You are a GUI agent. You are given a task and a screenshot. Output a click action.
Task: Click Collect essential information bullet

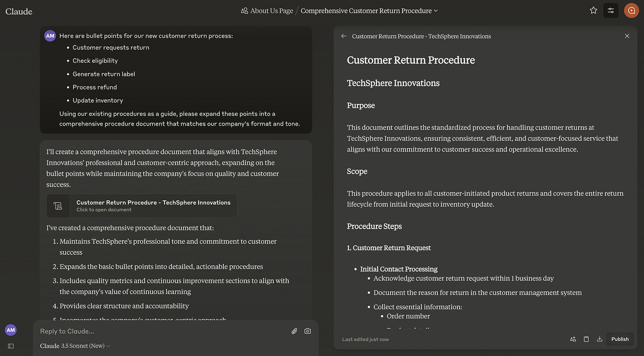[418, 307]
